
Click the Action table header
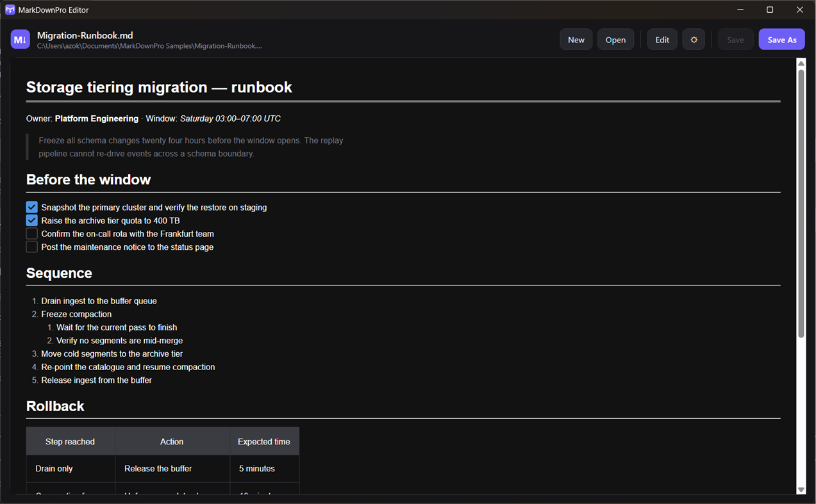(x=172, y=442)
